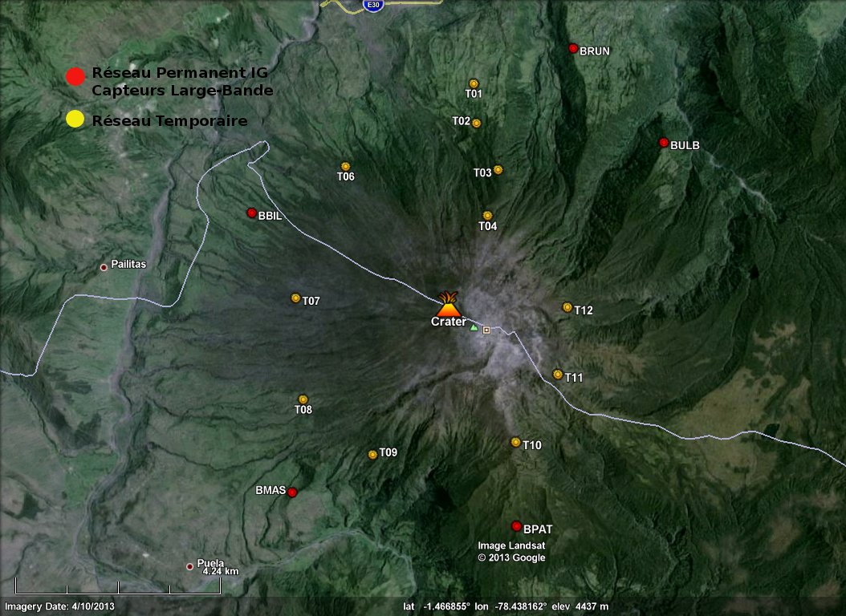Select the red BPAT station marker
The height and width of the screenshot is (616, 846).
pos(516,526)
